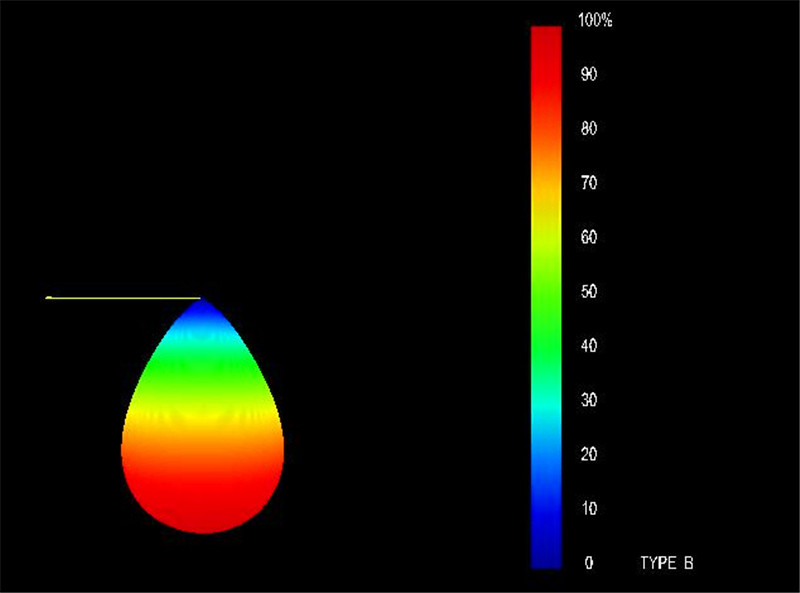
Task: Click the 40 scale label
Action: pos(589,345)
